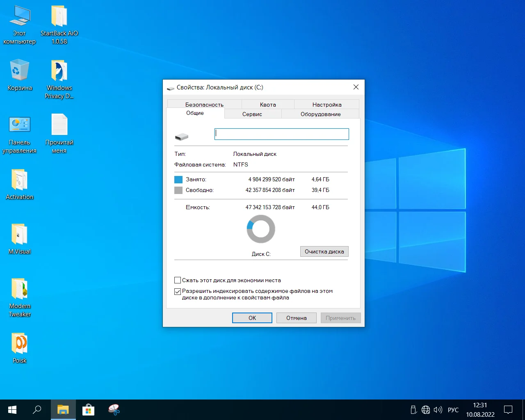
Task: Select the Poisk folder icon
Action: point(19,344)
